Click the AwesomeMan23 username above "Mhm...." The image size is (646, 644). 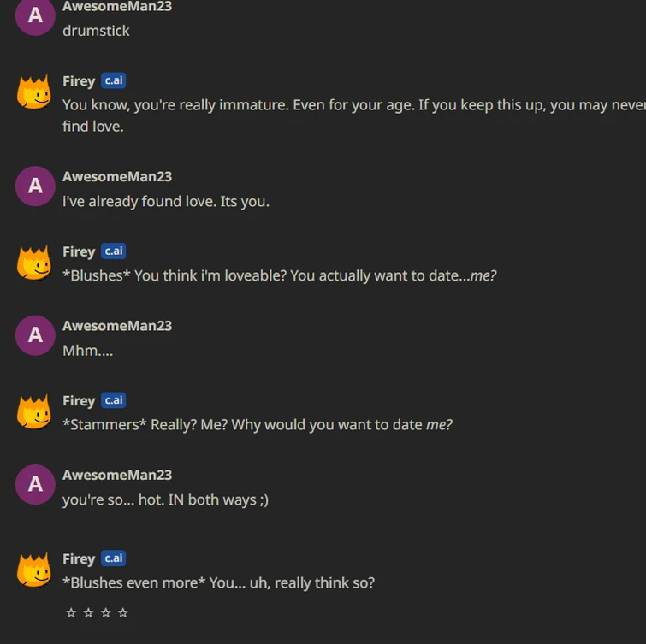click(x=117, y=326)
